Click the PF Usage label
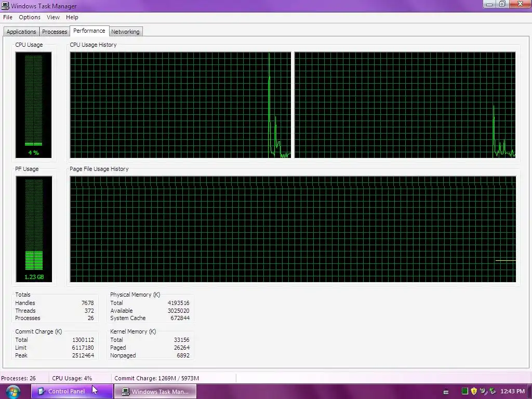The image size is (532, 399). coord(27,169)
